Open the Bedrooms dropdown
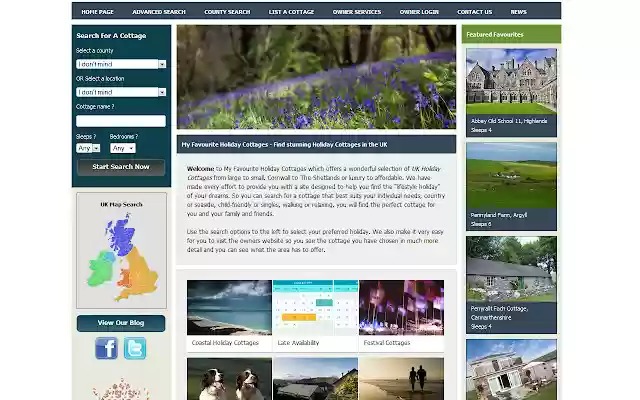The width and height of the screenshot is (640, 400). (122, 148)
